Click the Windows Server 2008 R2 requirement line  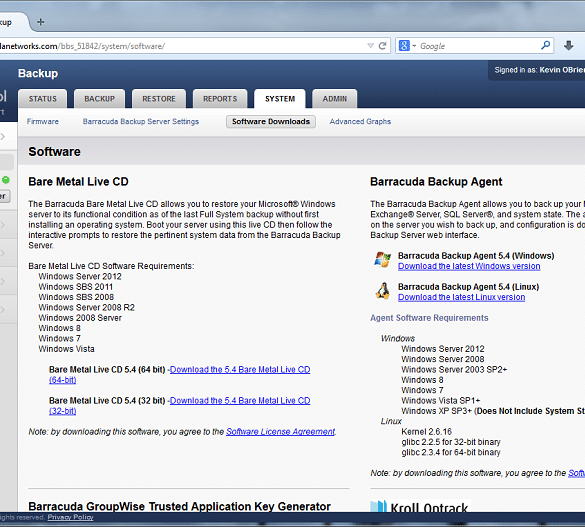click(x=86, y=307)
